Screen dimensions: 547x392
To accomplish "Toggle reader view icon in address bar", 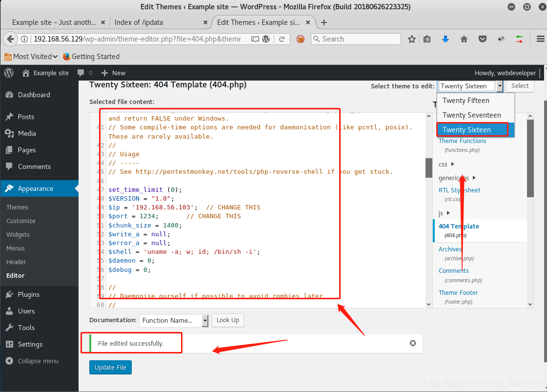I will point(255,39).
